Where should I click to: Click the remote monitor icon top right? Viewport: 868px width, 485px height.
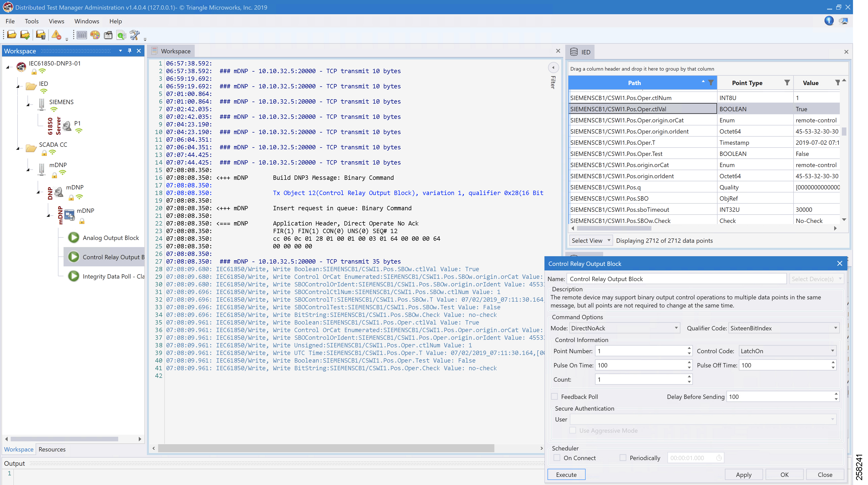(x=843, y=21)
